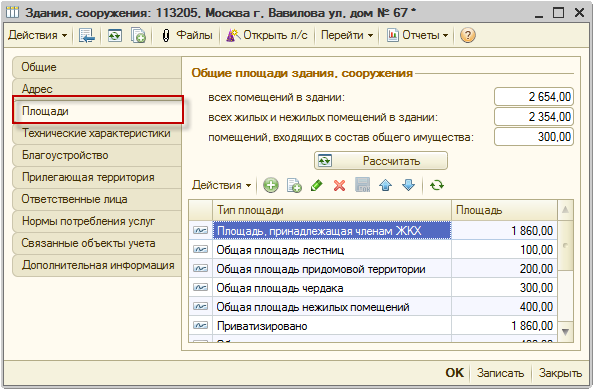Image resolution: width=593 pixels, height=389 pixels.
Task: Click the field for all premises area 2 654,00
Action: pos(534,97)
